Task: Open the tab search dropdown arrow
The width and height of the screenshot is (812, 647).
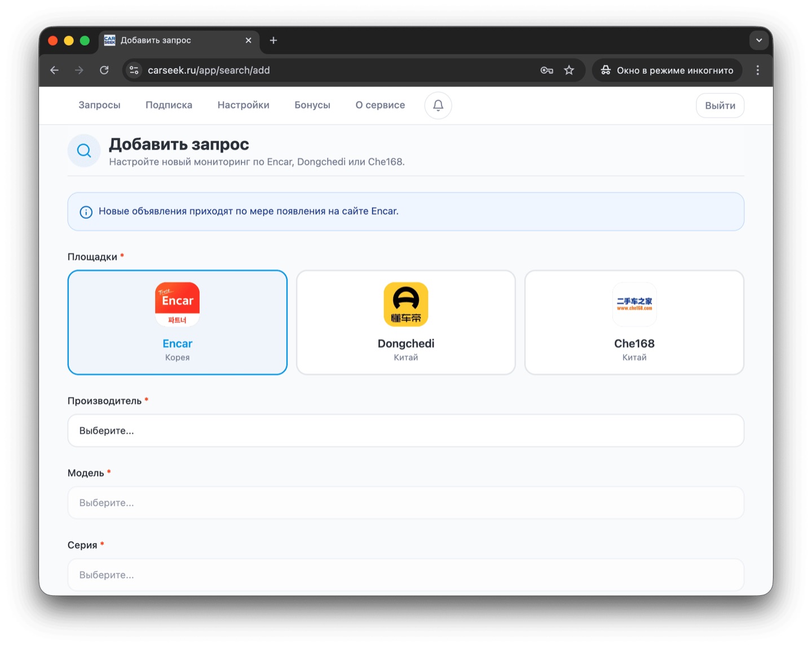Action: pos(759,41)
